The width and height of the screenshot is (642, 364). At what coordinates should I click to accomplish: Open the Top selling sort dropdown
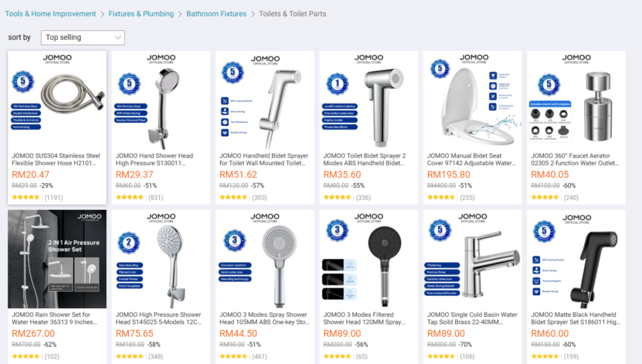click(83, 37)
